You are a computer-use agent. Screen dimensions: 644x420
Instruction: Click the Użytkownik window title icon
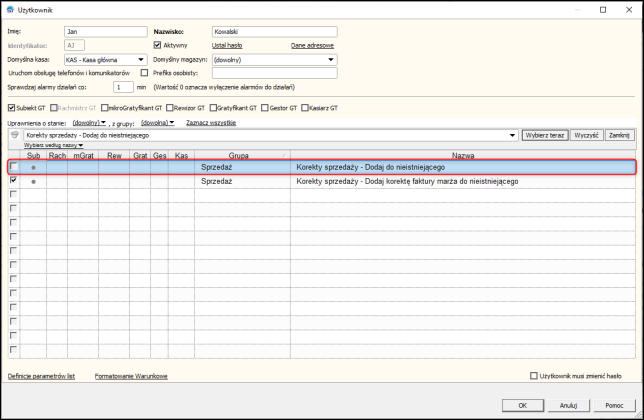[10, 10]
